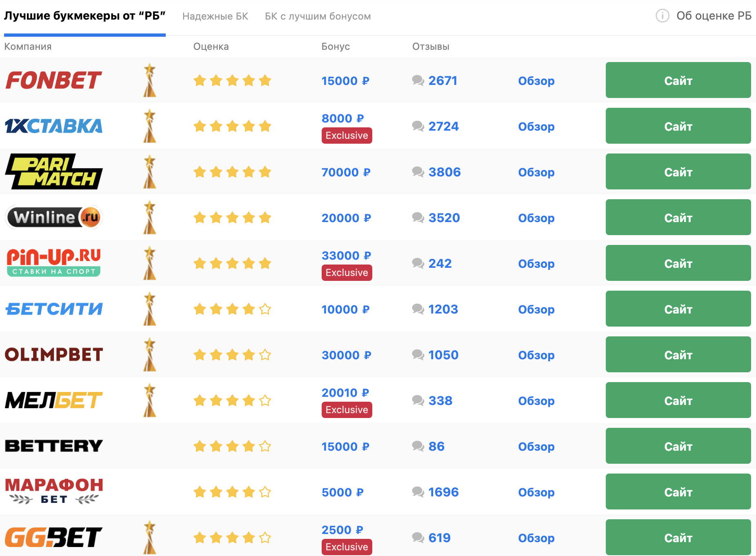Open the Pin-Up.ru logo
This screenshot has width=756, height=556.
point(53,263)
